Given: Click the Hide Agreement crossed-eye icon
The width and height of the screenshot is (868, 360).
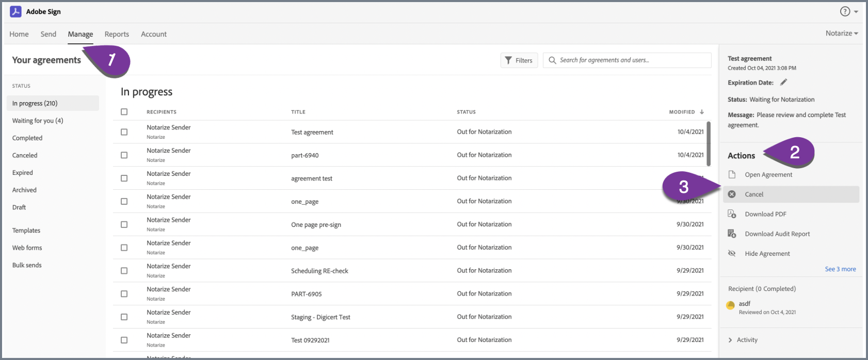Looking at the screenshot, I should tap(732, 253).
